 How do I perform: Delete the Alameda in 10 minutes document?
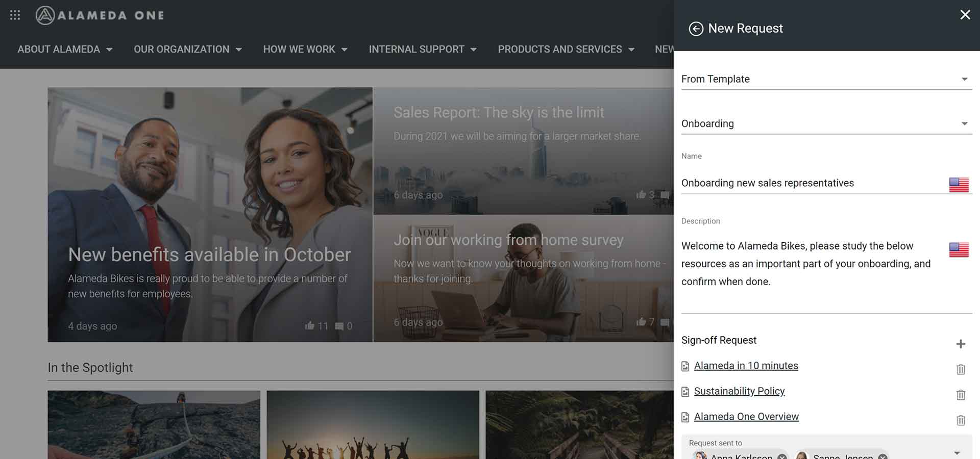(x=961, y=369)
